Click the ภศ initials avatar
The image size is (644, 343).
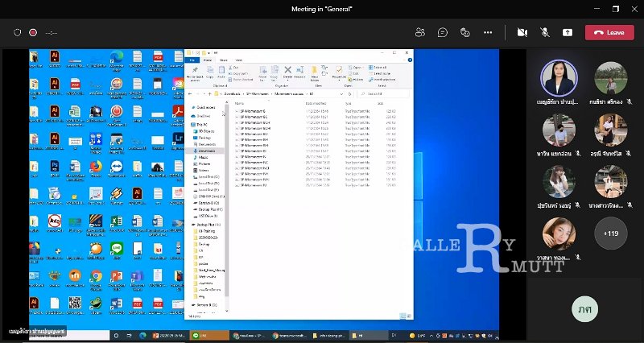pyautogui.click(x=584, y=309)
